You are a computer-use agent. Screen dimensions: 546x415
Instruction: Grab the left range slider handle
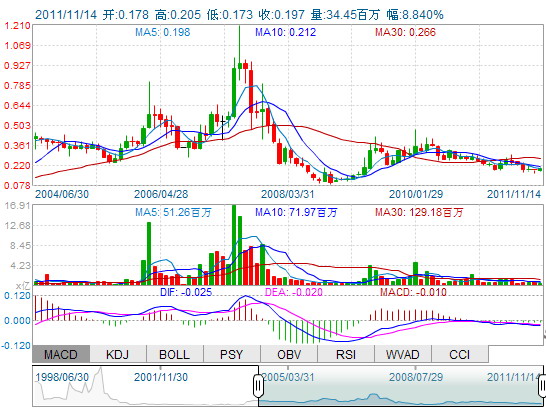(258, 386)
